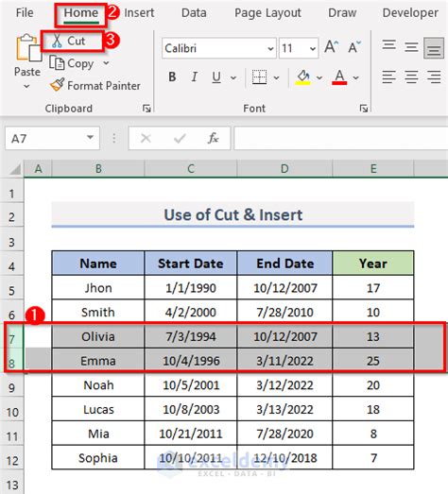Apply center horizontal alignment icon
Screen dimensions: 448x494
coord(411,77)
